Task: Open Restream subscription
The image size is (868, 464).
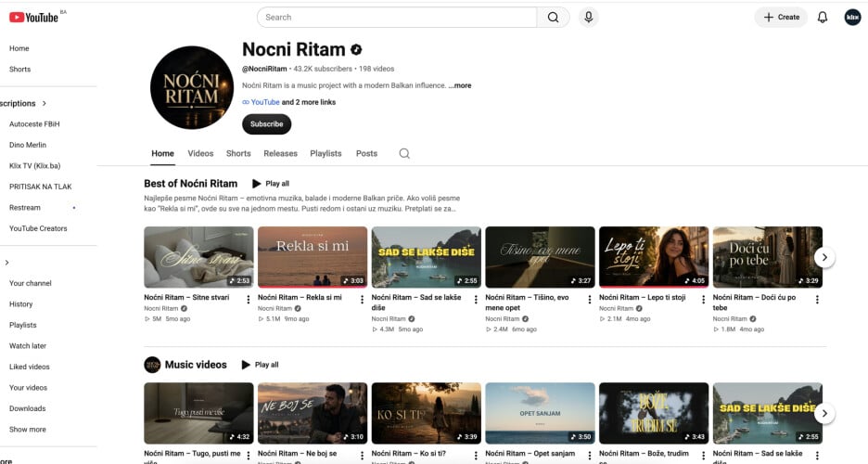Action: pyautogui.click(x=25, y=208)
